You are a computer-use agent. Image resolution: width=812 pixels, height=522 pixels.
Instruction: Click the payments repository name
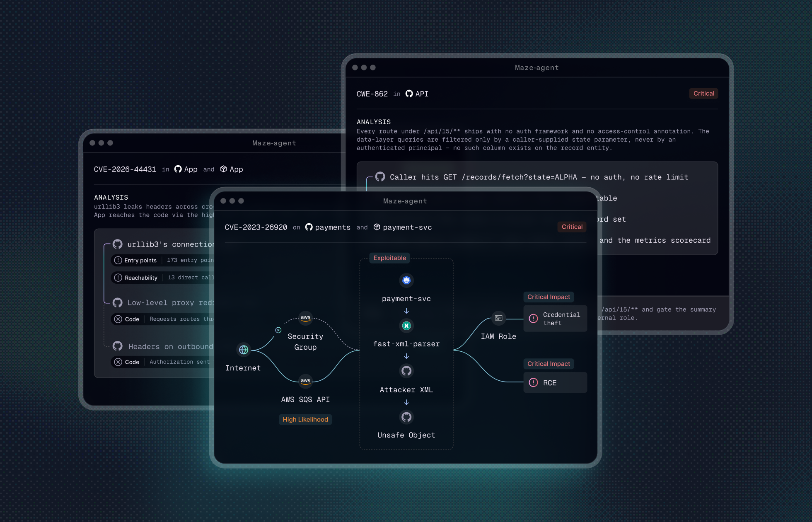[x=333, y=227]
